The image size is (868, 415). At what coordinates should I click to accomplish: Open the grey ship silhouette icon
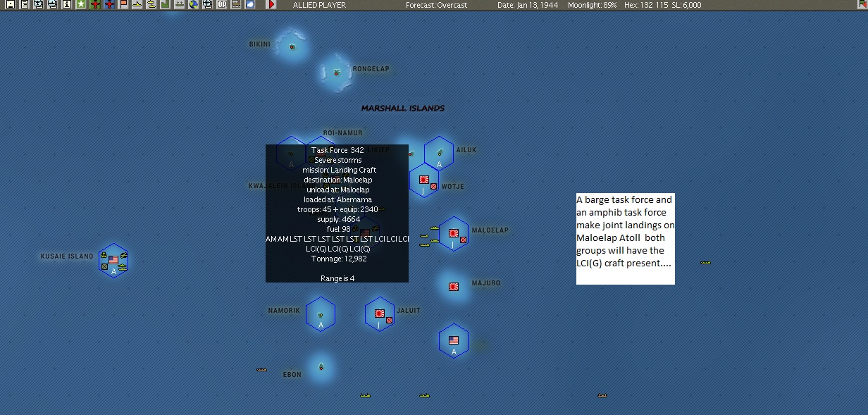tap(179, 4)
